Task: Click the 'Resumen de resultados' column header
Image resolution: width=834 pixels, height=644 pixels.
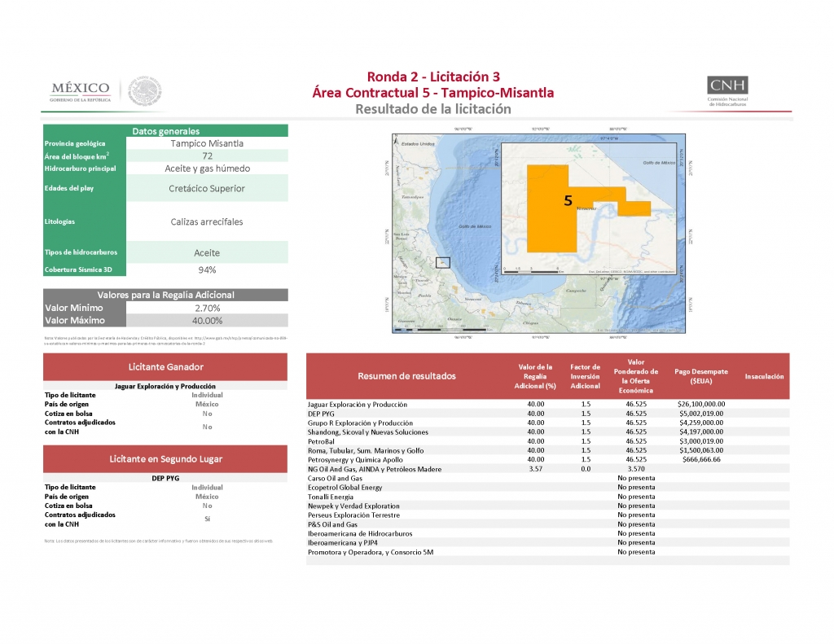Action: click(406, 376)
